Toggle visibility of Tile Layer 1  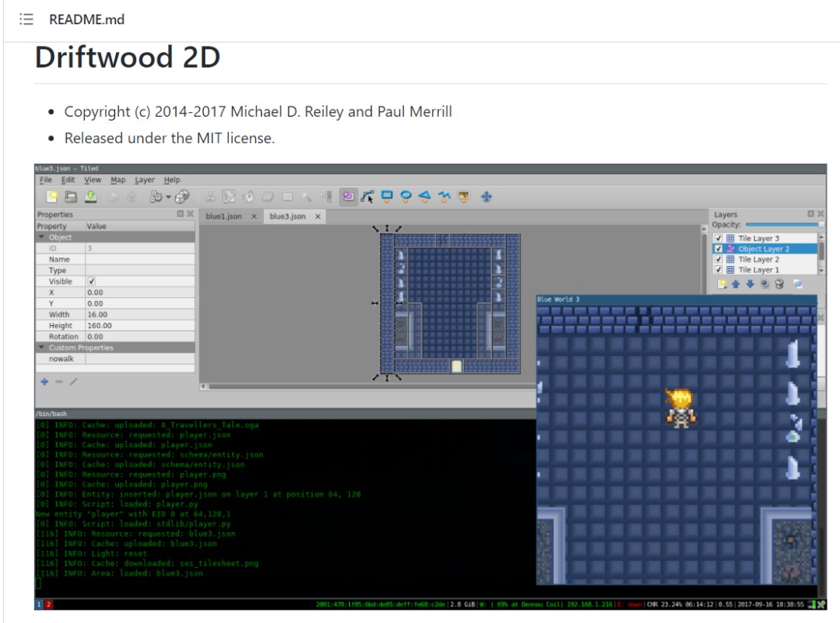(719, 269)
